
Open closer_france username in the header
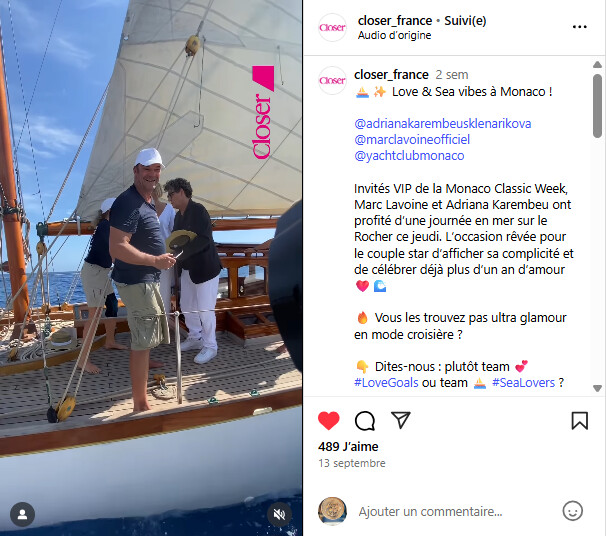click(x=395, y=20)
